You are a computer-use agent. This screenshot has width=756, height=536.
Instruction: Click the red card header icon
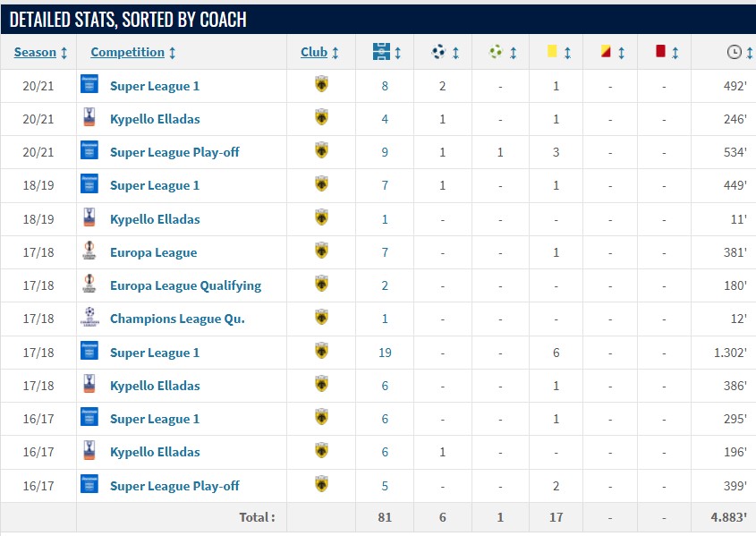tap(660, 53)
